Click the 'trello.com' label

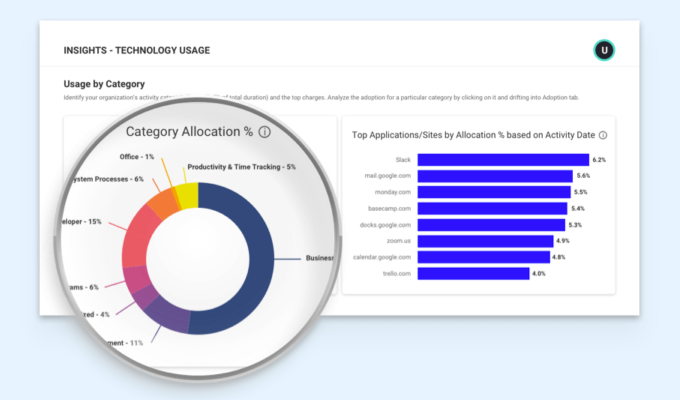point(397,273)
